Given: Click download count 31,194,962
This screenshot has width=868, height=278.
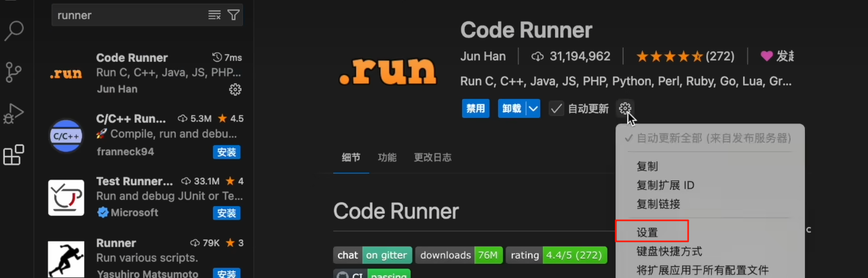Looking at the screenshot, I should coord(571,56).
